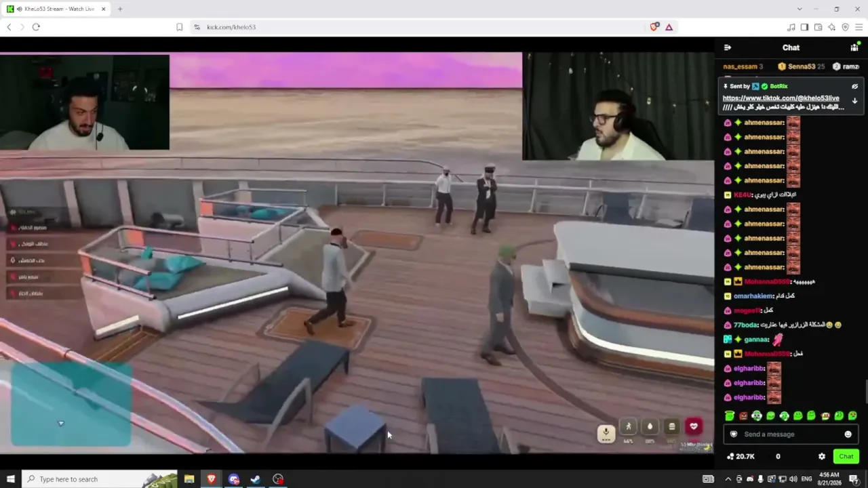
Task: Reload the Kick page
Action: coord(36,27)
